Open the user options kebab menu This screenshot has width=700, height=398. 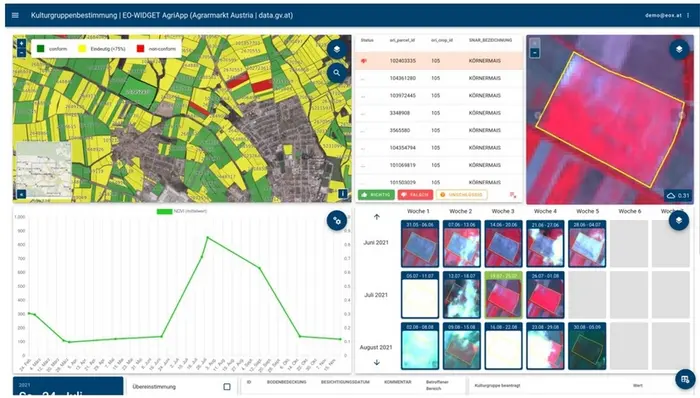pos(688,15)
